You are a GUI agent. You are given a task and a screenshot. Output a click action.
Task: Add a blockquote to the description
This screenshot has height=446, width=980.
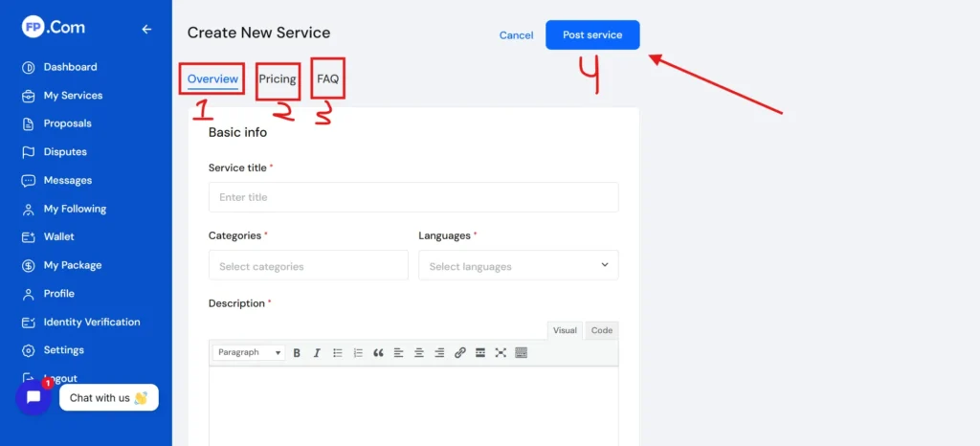pos(378,353)
